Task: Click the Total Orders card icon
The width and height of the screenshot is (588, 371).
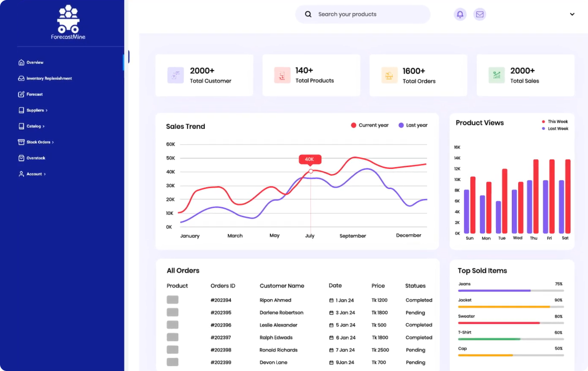Action: point(389,75)
